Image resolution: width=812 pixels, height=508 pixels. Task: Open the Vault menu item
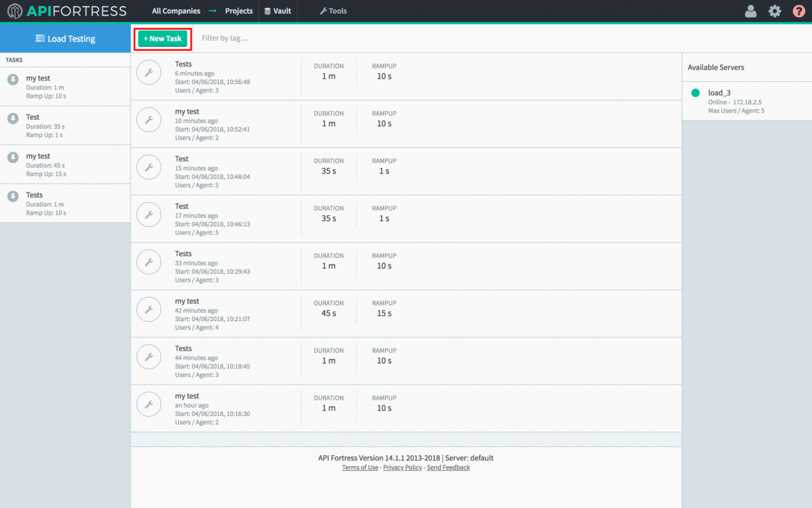click(x=277, y=11)
